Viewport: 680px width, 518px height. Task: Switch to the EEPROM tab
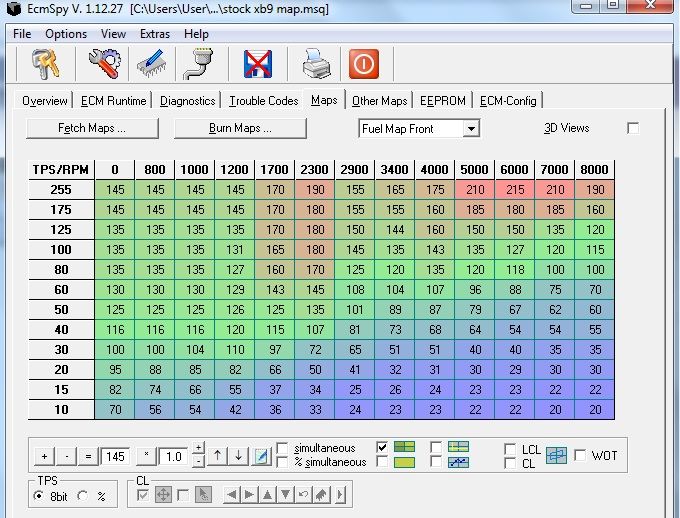tap(442, 101)
